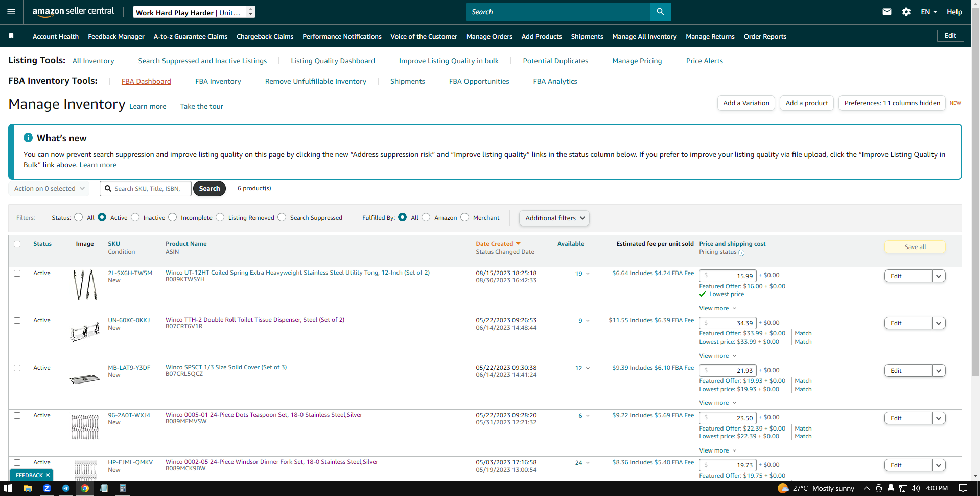Image resolution: width=980 pixels, height=496 pixels.
Task: Open the hamburger navigation menu
Action: pyautogui.click(x=11, y=12)
